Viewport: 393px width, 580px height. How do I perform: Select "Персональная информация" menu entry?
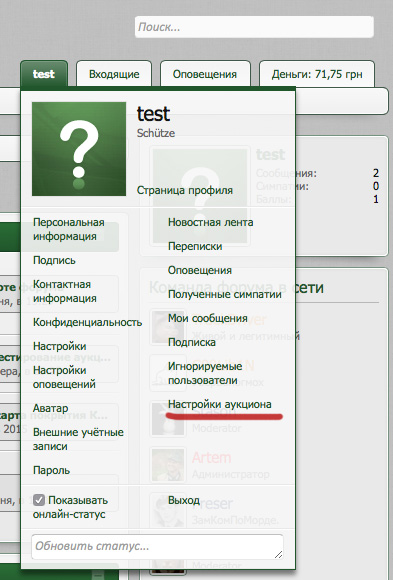tap(69, 229)
